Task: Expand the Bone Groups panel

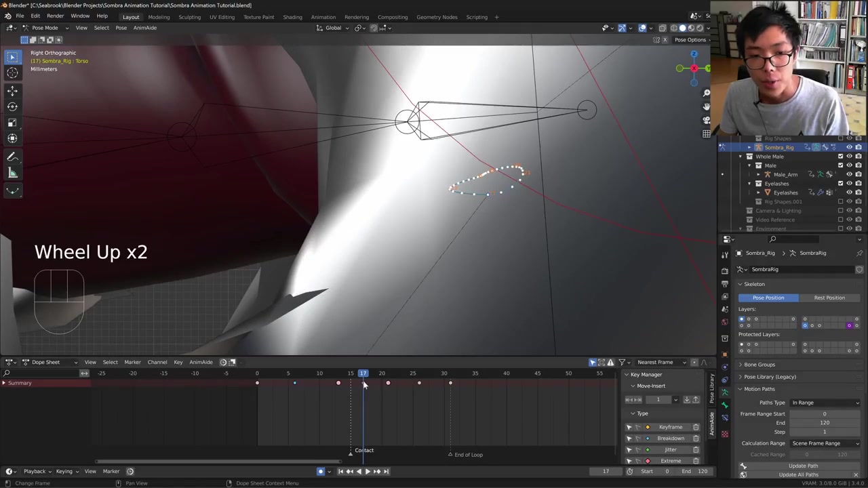Action: pos(759,365)
